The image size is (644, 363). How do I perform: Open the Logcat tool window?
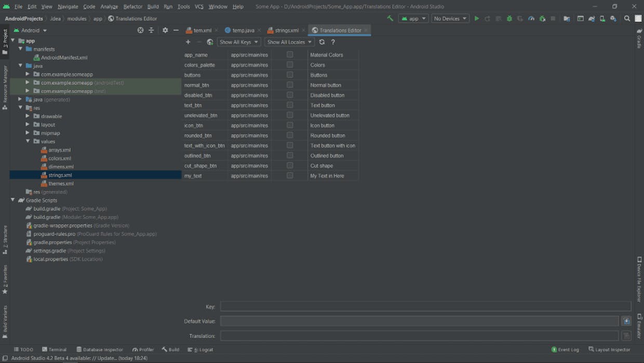point(200,349)
